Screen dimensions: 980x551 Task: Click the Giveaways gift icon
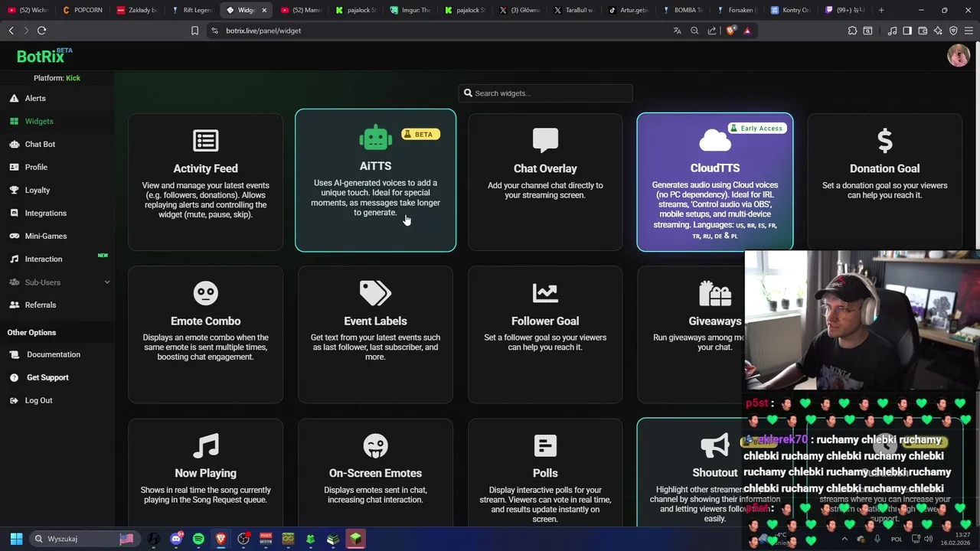(715, 293)
